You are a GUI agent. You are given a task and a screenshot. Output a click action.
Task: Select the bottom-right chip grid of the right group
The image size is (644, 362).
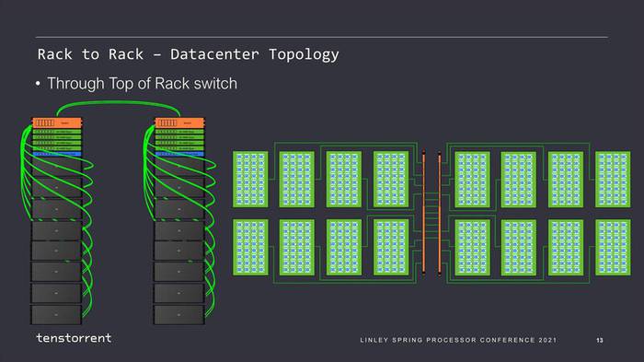(613, 247)
